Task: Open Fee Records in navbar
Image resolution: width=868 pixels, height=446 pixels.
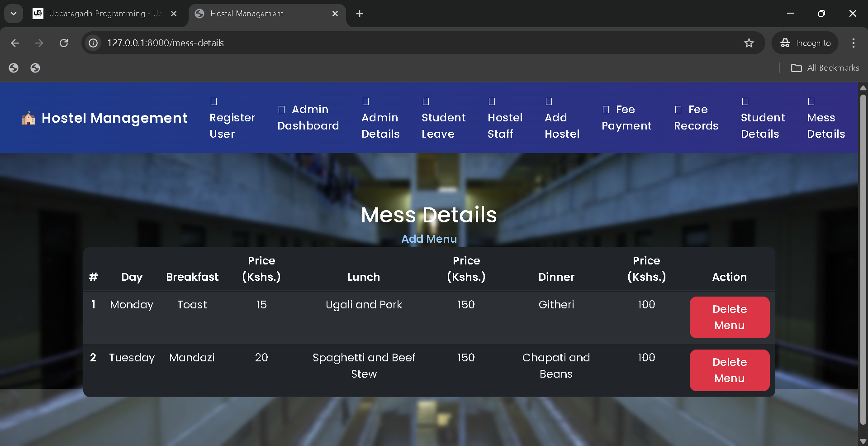Action: (x=696, y=118)
